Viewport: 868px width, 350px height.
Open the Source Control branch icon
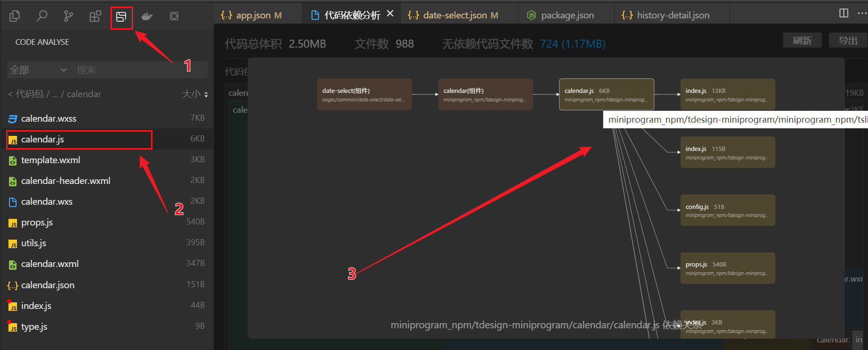[68, 16]
